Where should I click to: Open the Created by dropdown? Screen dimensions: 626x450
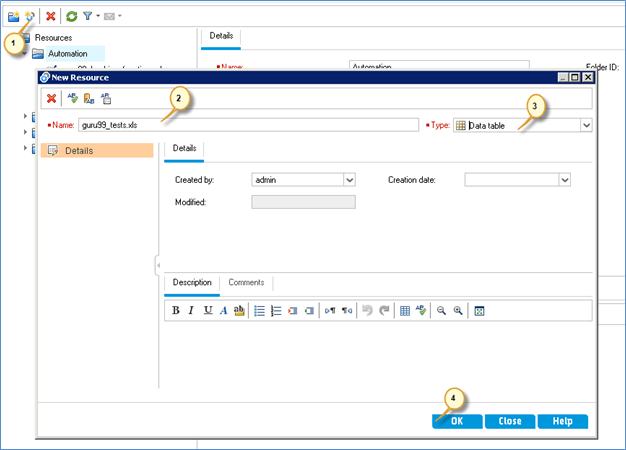pos(349,180)
